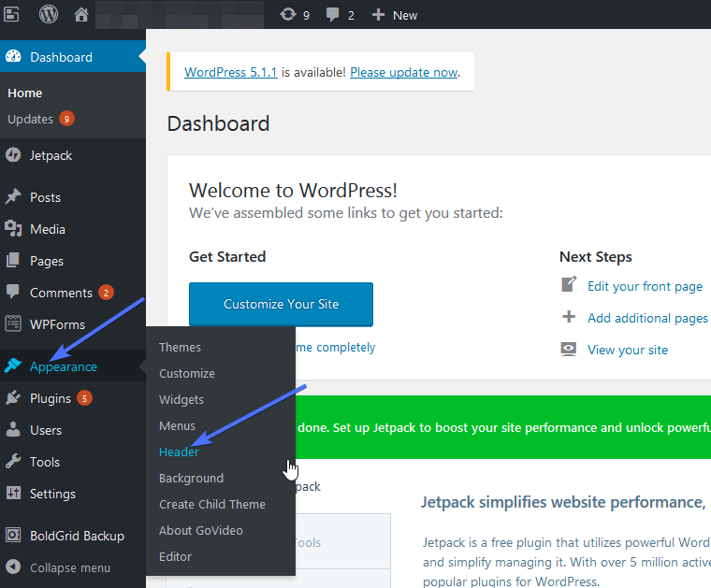Open the comments bubble icon in admin bar
The image size is (711, 588).
click(333, 15)
